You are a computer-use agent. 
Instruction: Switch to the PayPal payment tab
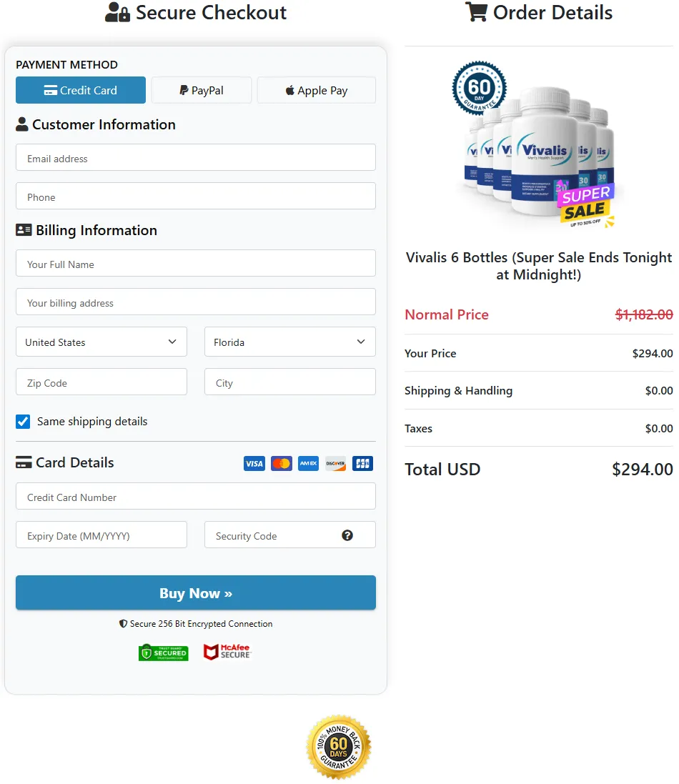201,90
